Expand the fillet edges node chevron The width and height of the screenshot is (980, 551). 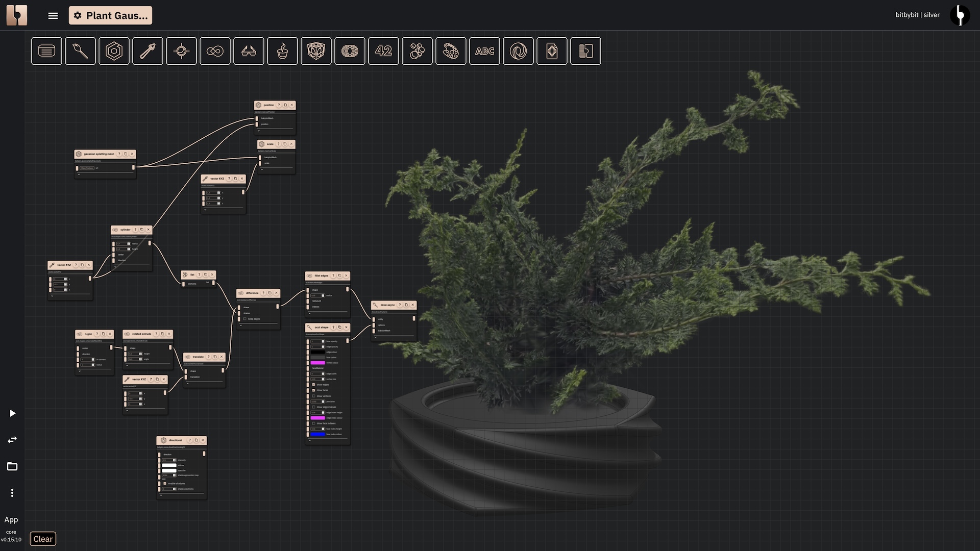[309, 313]
